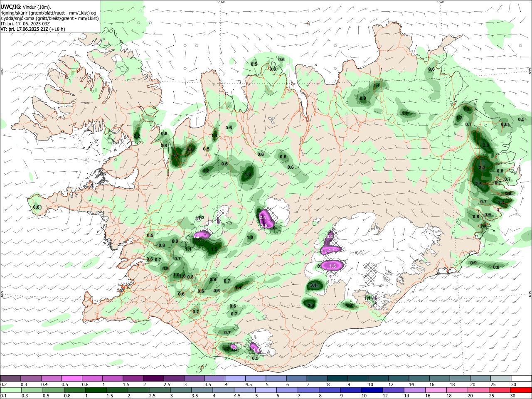Pick the pure red swatch after 30, lower legend
532x399 pixels.
click(x=520, y=390)
